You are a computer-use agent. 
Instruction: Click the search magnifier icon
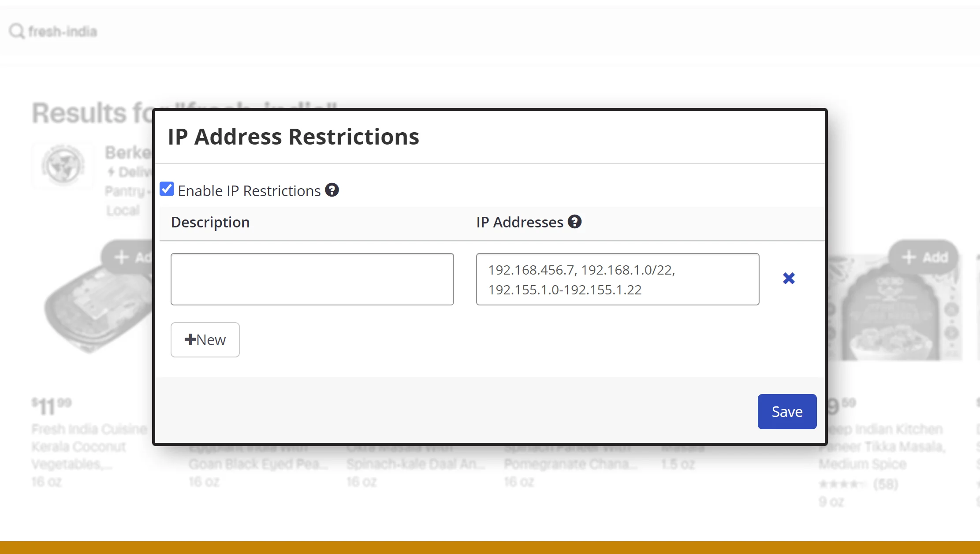pos(17,31)
